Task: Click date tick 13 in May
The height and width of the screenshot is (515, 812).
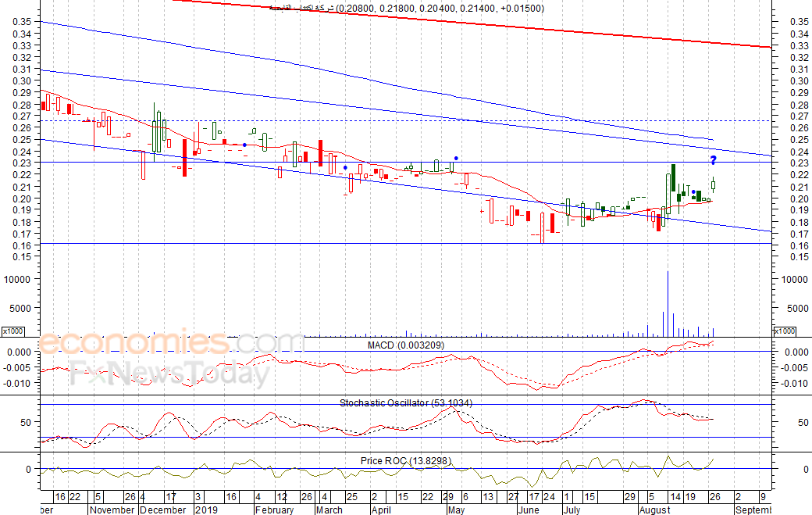Action: point(488,497)
